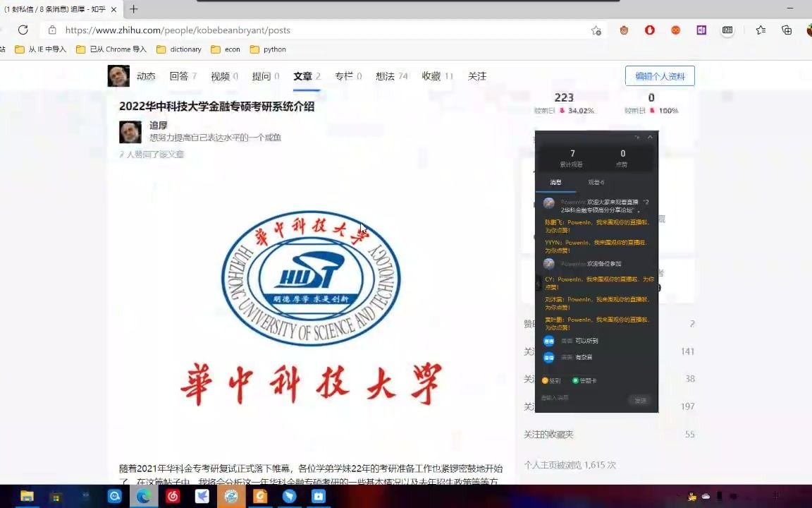812x508 pixels.
Task: Click the profile avatar beside 动态 tab
Action: 118,76
